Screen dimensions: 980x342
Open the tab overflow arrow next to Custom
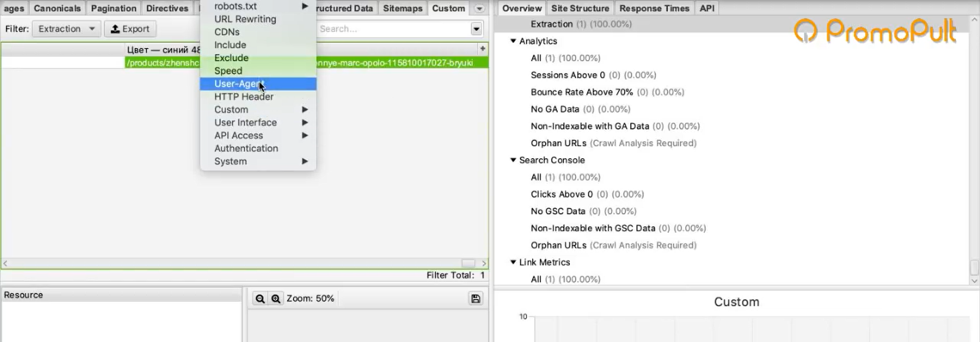(479, 9)
